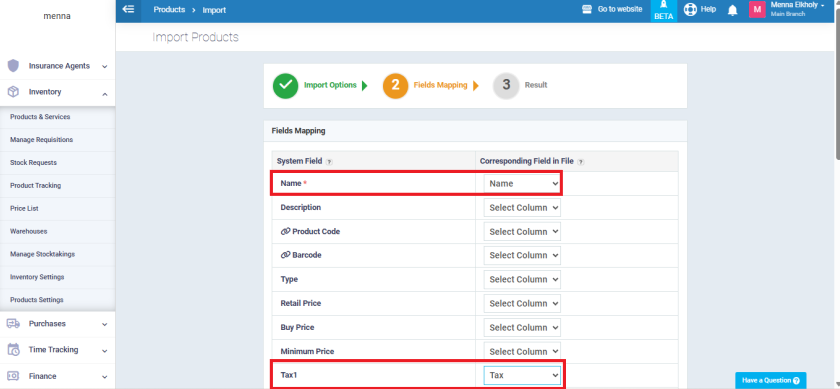Click the System Field help question icon

click(x=329, y=162)
